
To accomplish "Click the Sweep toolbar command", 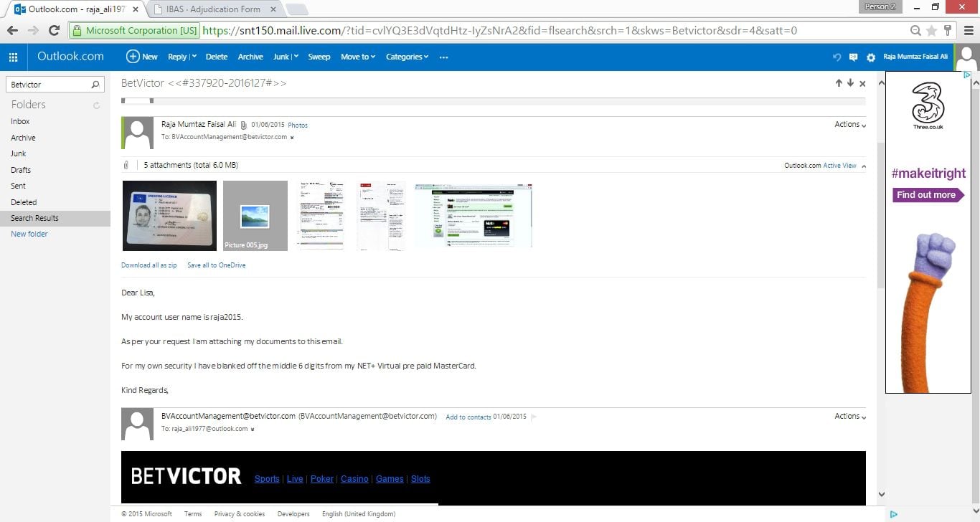I will point(319,57).
